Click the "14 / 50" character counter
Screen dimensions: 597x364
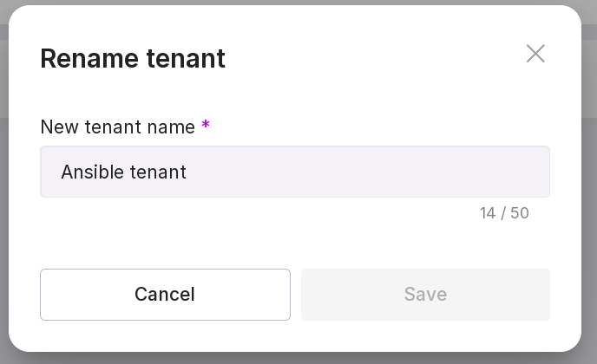click(x=504, y=213)
